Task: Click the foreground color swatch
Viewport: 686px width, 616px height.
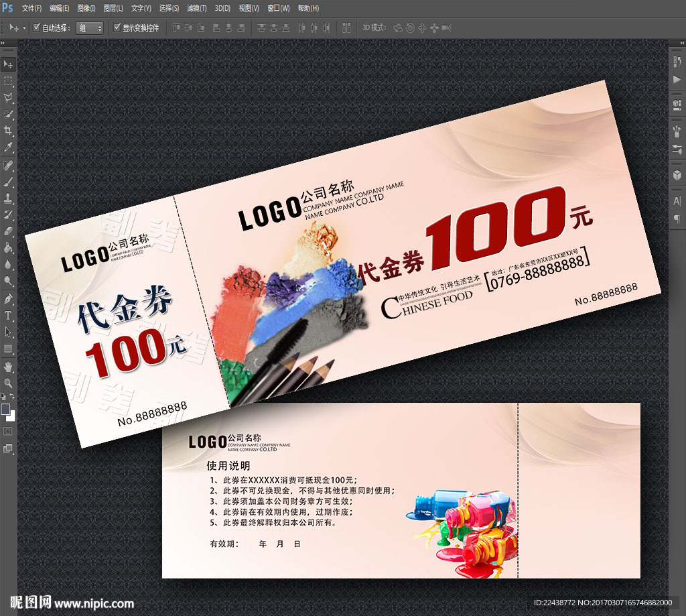Action: [x=6, y=409]
